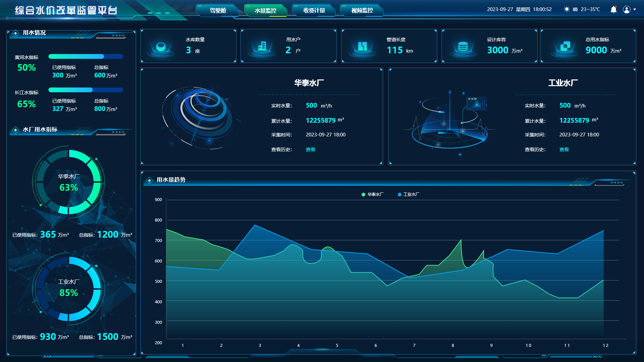Click the 长江水指标 progress bar
644x362 pixels.
click(x=86, y=90)
